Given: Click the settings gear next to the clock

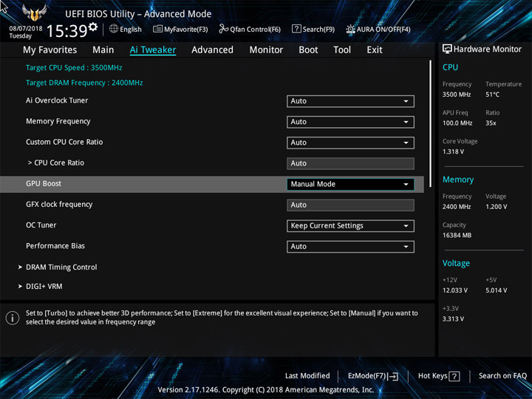Looking at the screenshot, I should point(92,27).
